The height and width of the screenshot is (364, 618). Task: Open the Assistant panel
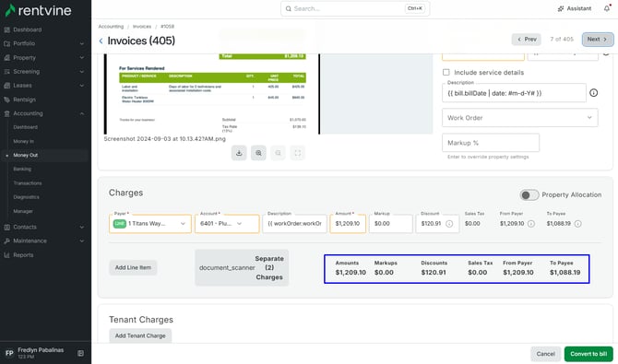575,8
